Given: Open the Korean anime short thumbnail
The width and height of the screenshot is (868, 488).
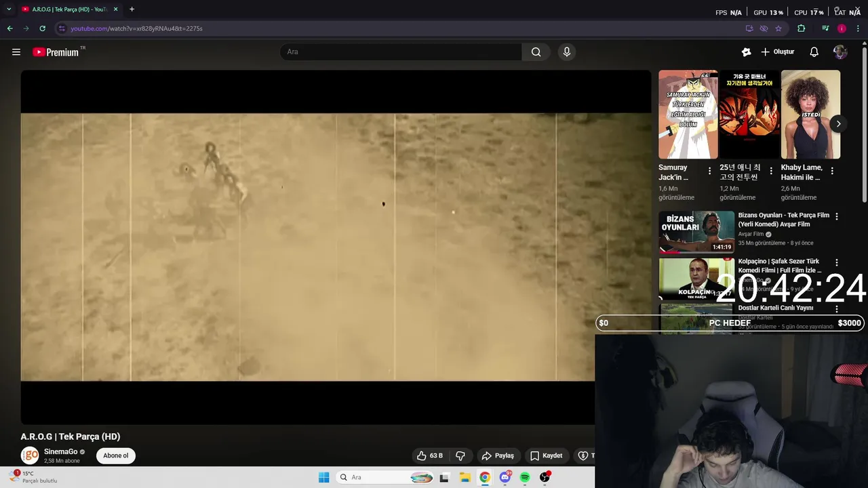Looking at the screenshot, I should (749, 115).
